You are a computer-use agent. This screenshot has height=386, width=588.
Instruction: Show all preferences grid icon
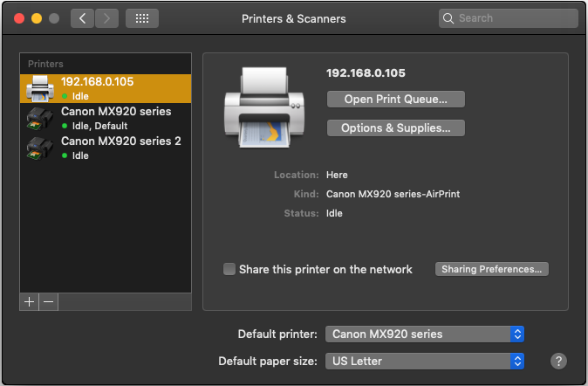[142, 18]
